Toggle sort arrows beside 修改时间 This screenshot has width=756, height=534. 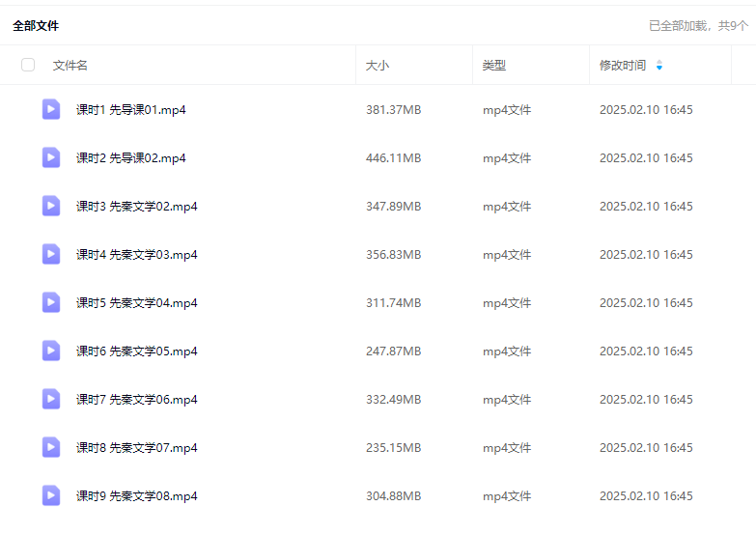[659, 65]
